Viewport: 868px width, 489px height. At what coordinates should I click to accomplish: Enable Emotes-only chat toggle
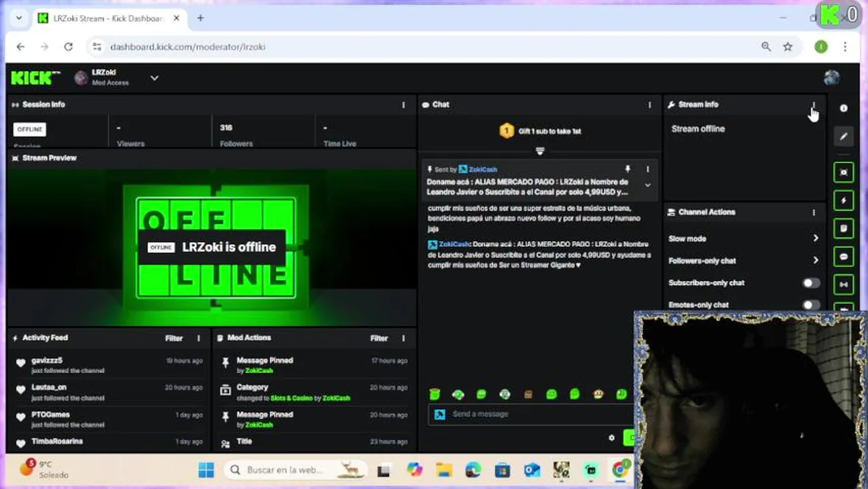click(811, 305)
